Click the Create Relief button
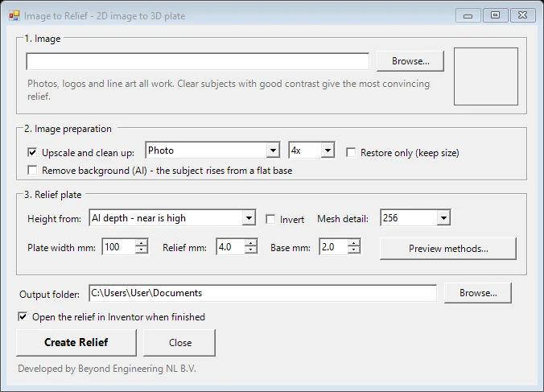 coord(76,342)
